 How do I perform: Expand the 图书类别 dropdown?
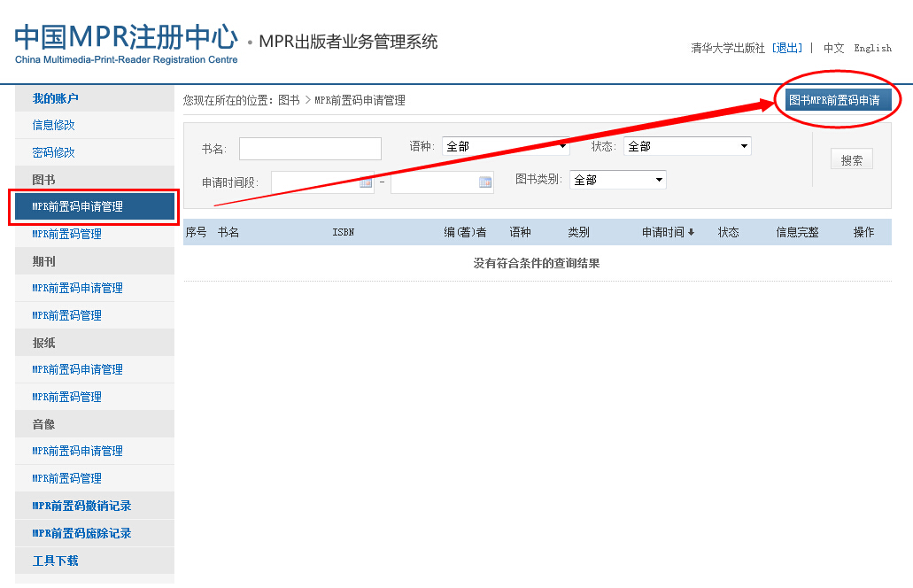pyautogui.click(x=617, y=180)
